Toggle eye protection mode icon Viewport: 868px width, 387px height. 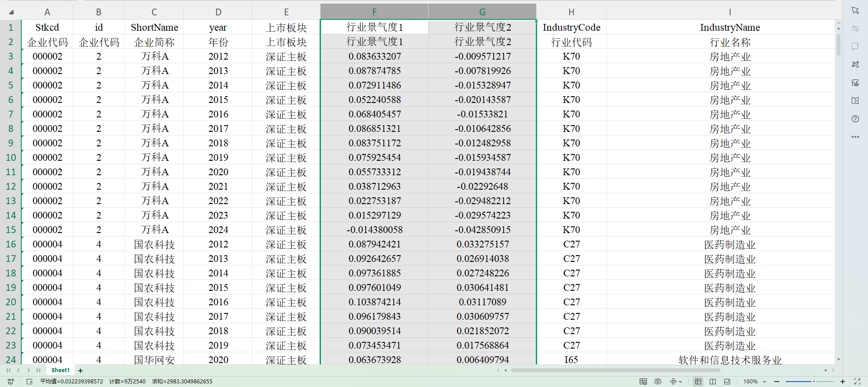pyautogui.click(x=658, y=382)
